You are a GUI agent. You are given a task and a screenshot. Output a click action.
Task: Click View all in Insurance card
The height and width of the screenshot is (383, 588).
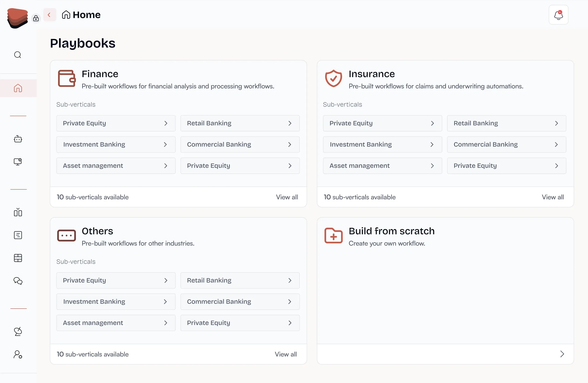click(553, 197)
